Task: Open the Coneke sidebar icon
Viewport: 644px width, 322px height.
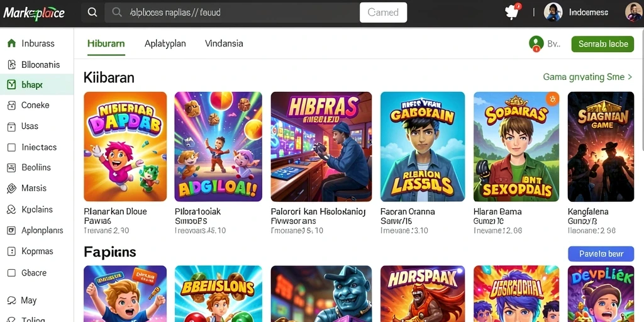Action: pyautogui.click(x=11, y=106)
